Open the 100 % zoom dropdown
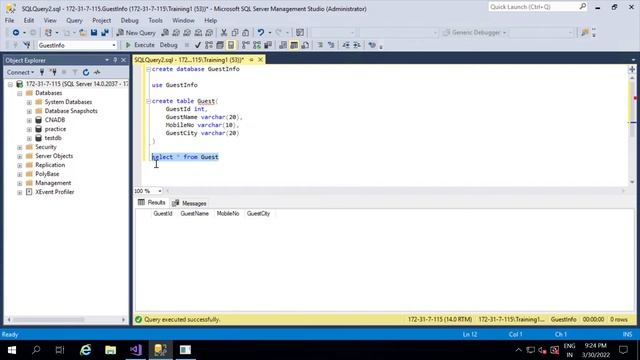This screenshot has height=360, width=640. (x=160, y=191)
